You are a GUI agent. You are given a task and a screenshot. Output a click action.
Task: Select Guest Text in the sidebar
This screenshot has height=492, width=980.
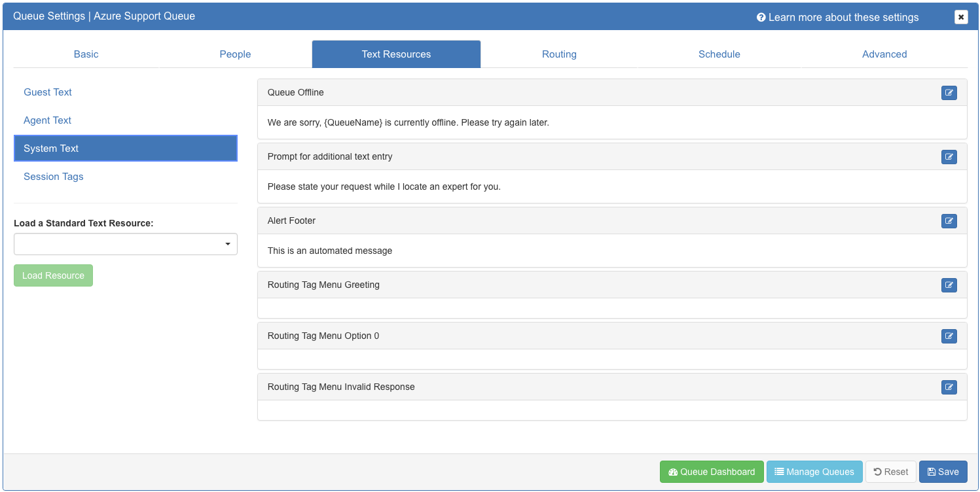pos(126,92)
